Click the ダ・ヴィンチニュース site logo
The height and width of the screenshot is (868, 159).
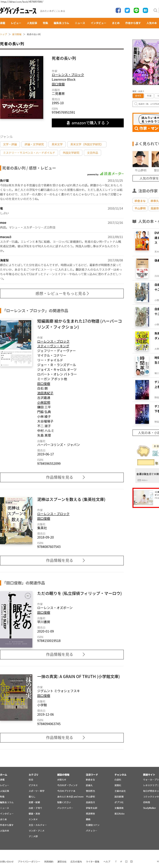(x=18, y=11)
